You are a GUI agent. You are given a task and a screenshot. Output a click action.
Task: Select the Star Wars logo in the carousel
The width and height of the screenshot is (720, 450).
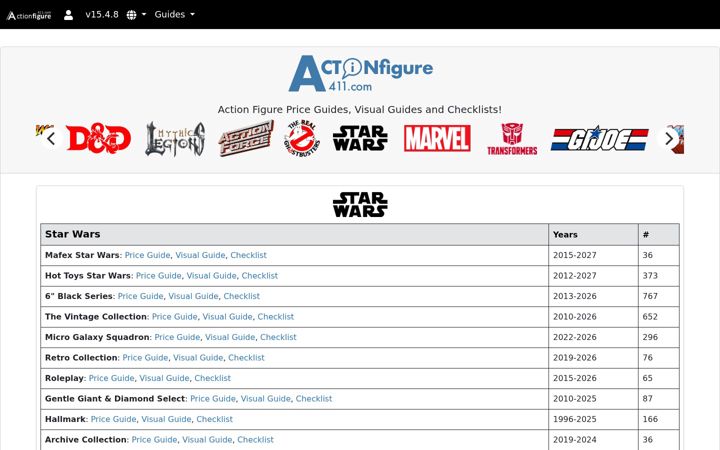click(x=360, y=139)
